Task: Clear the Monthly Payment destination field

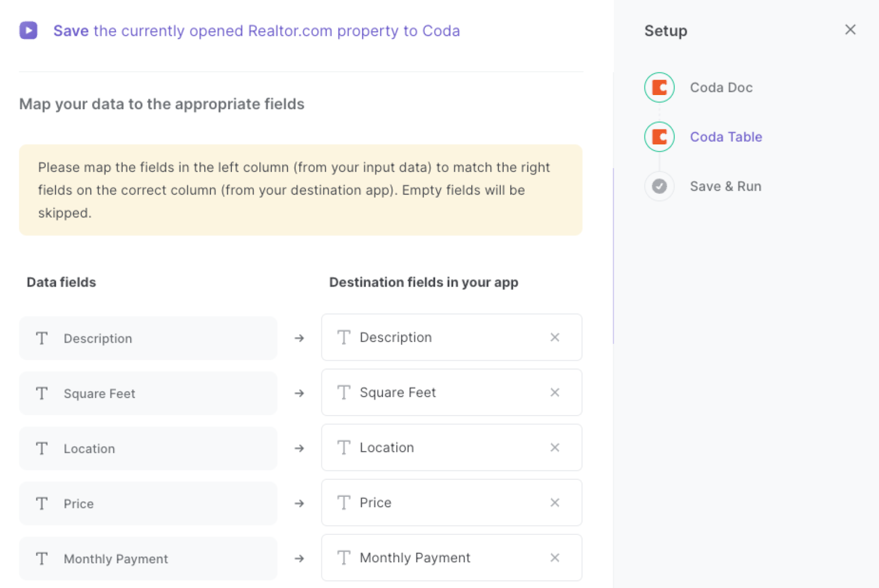Action: (555, 557)
